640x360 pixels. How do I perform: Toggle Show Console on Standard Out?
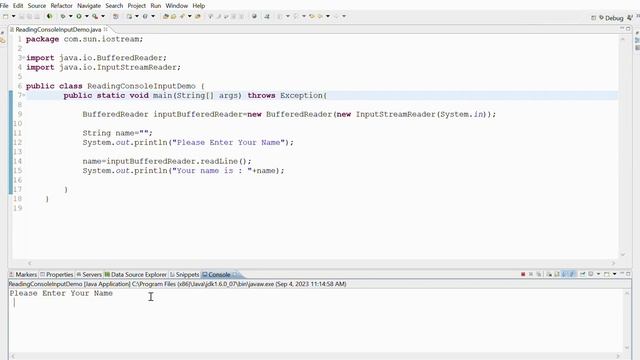564,274
